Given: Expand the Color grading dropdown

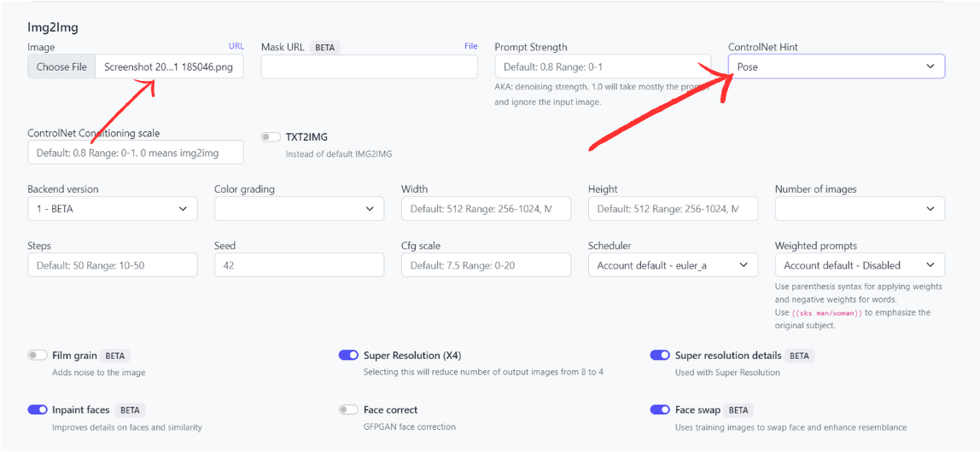Looking at the screenshot, I should (299, 209).
